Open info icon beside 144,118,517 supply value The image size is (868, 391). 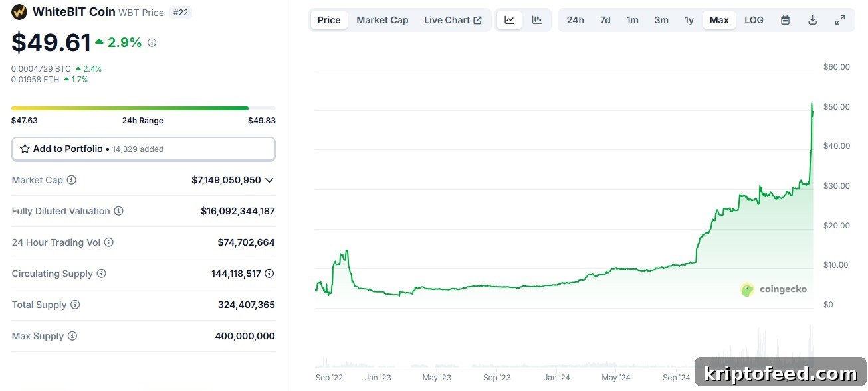[269, 274]
